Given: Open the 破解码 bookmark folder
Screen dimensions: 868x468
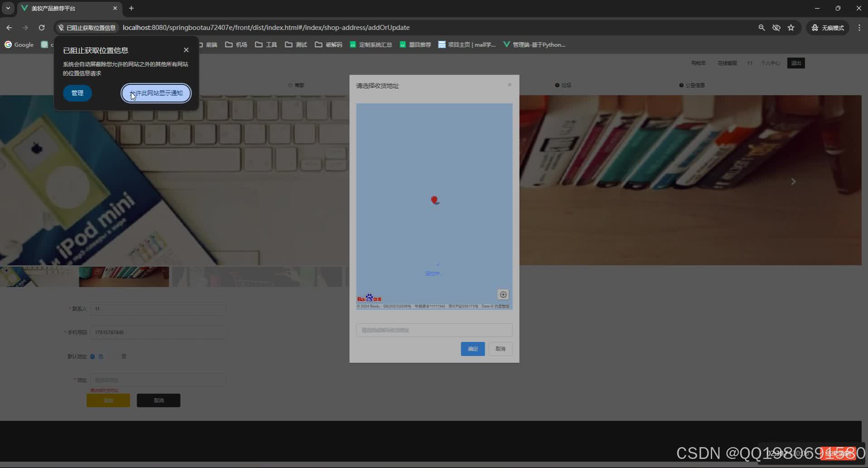Looking at the screenshot, I should coord(328,44).
